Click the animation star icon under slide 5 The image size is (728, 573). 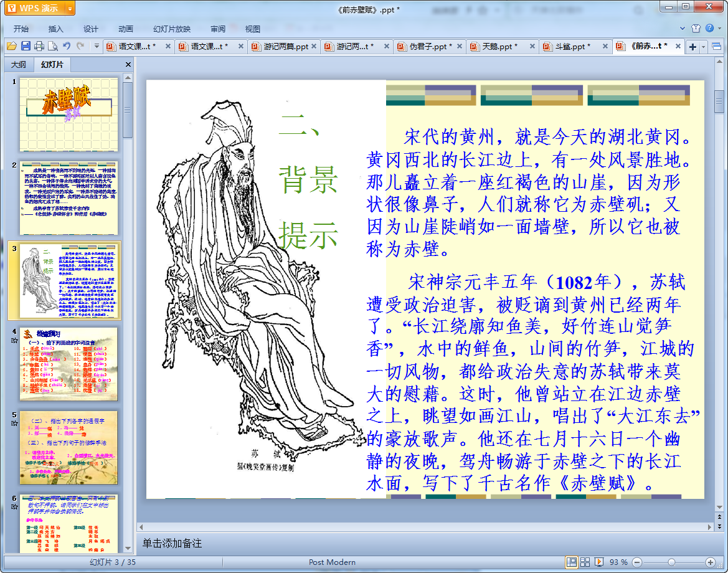14,424
